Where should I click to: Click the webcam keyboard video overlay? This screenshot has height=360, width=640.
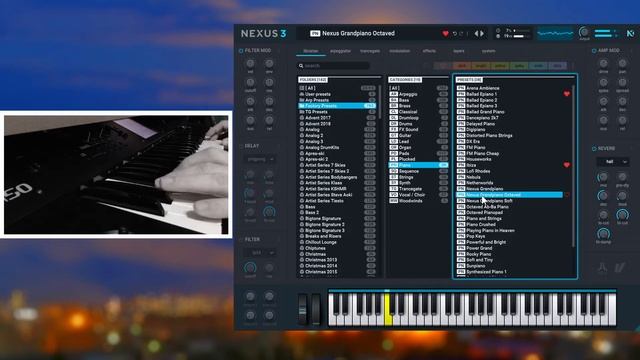click(116, 175)
